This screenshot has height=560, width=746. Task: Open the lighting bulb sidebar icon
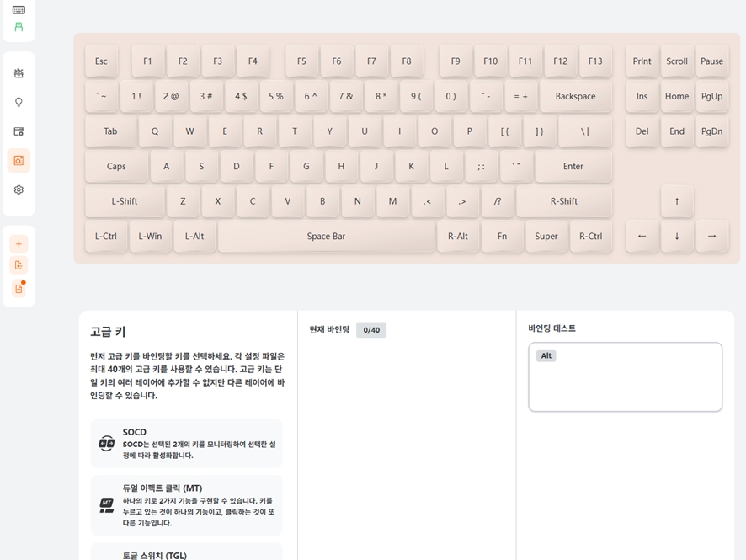point(19,102)
